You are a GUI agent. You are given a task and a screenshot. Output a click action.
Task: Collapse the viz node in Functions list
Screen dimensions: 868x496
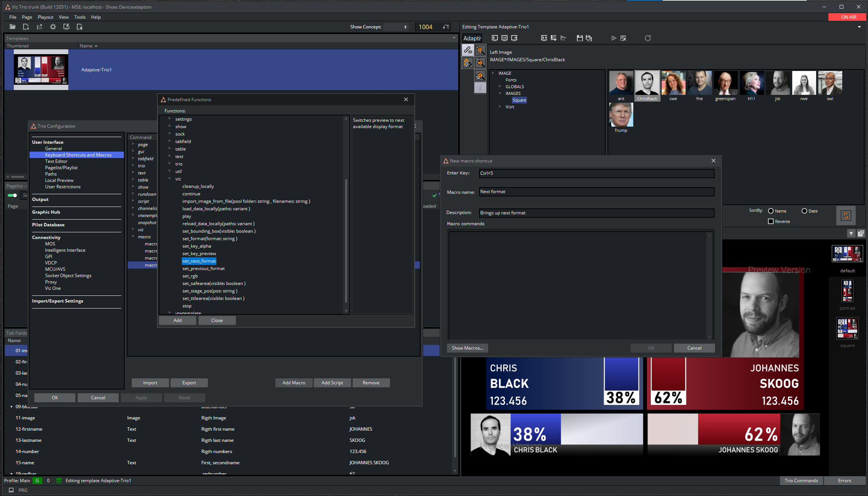[170, 179]
